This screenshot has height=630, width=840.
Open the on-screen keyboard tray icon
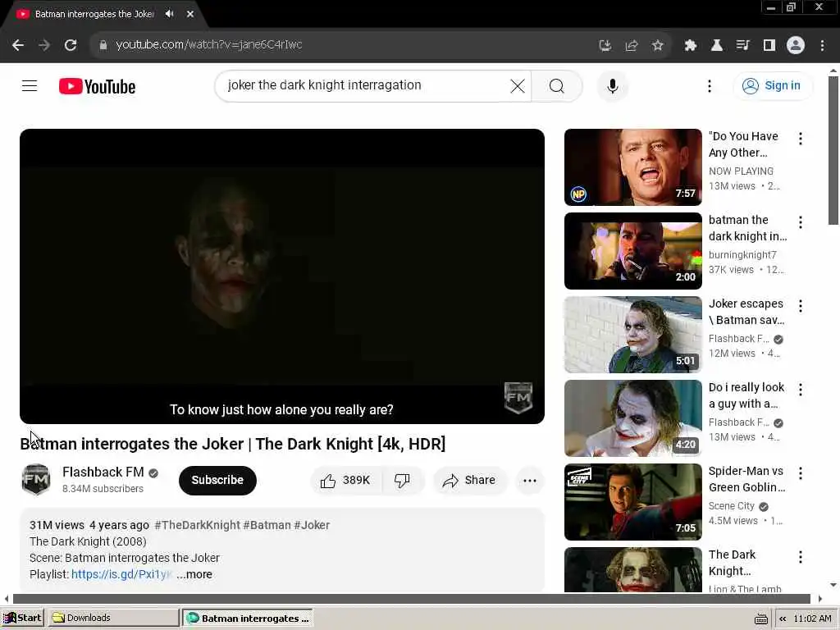pos(761,619)
